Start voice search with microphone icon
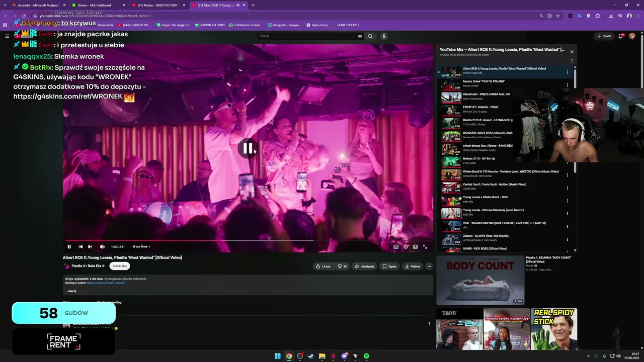The height and width of the screenshot is (362, 644). 384,36
